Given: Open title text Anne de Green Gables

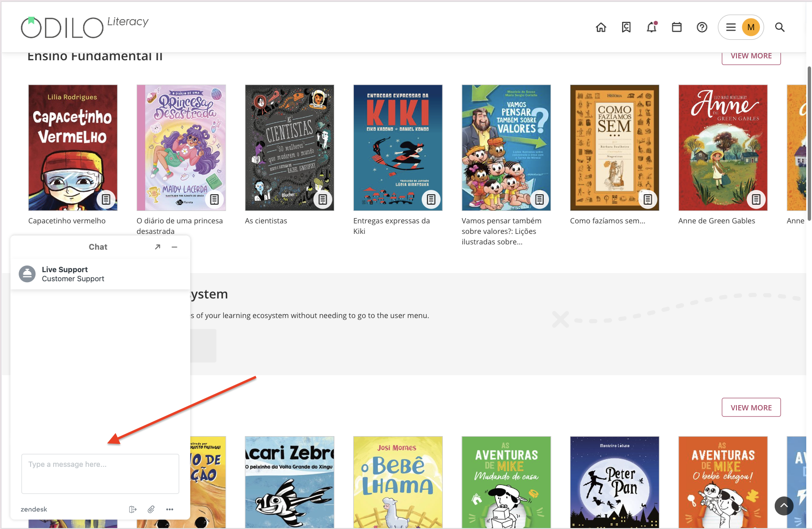Looking at the screenshot, I should (x=717, y=221).
